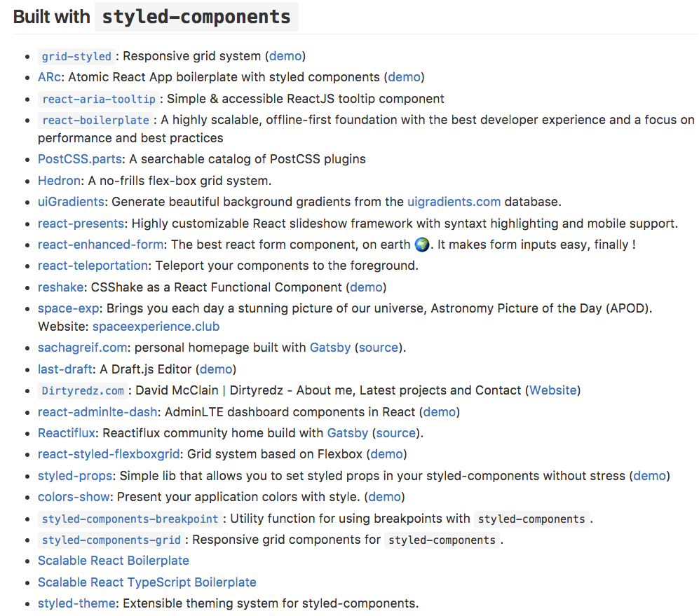
Task: Open the demo link for styled-props
Action: click(x=650, y=476)
